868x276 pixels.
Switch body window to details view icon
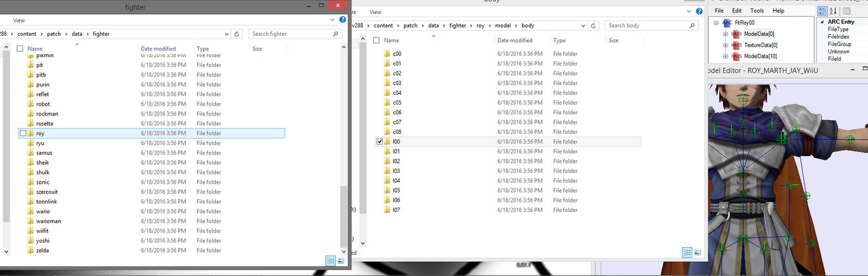687,253
